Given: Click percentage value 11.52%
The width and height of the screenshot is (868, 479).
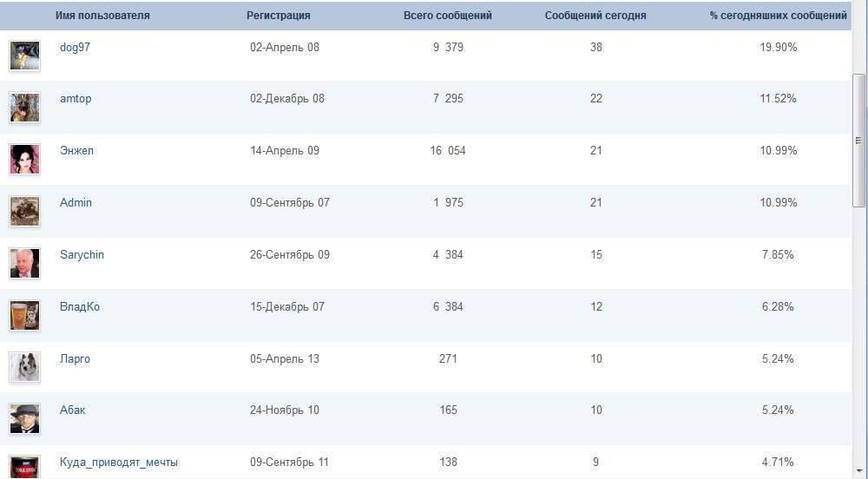Looking at the screenshot, I should click(779, 98).
